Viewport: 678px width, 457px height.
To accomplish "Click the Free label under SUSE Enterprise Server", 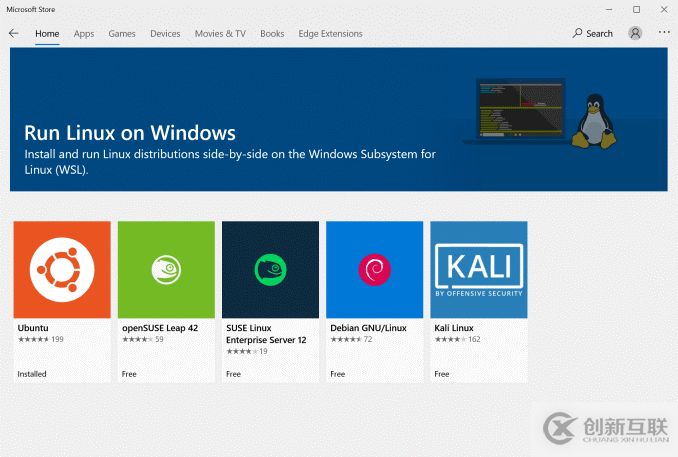I will point(233,374).
